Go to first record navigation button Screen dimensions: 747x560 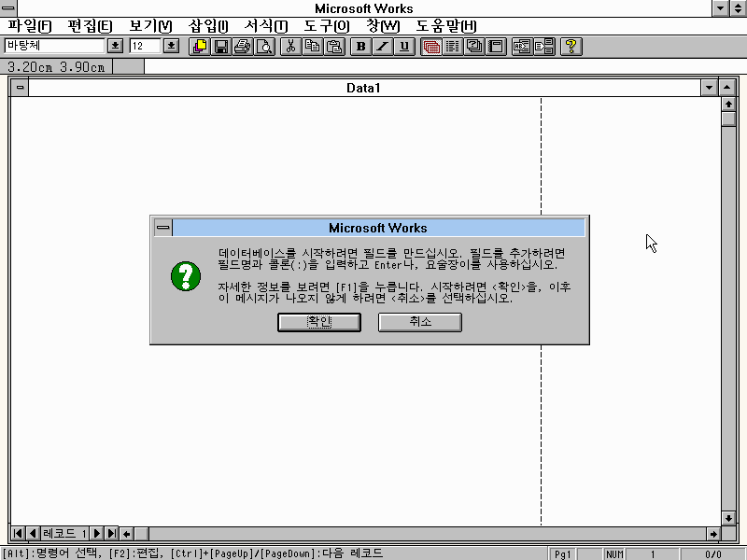coord(18,533)
